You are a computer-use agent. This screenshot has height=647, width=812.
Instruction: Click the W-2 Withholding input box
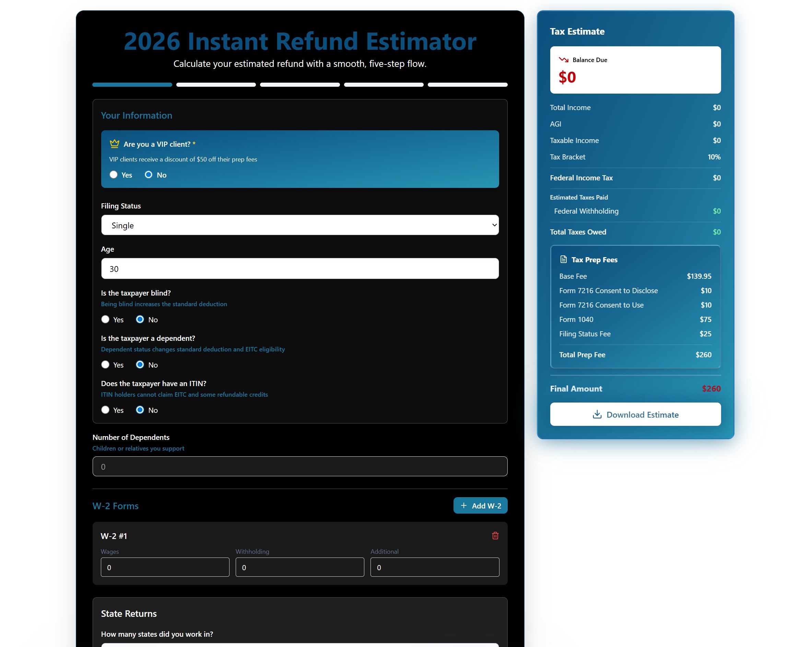click(300, 567)
